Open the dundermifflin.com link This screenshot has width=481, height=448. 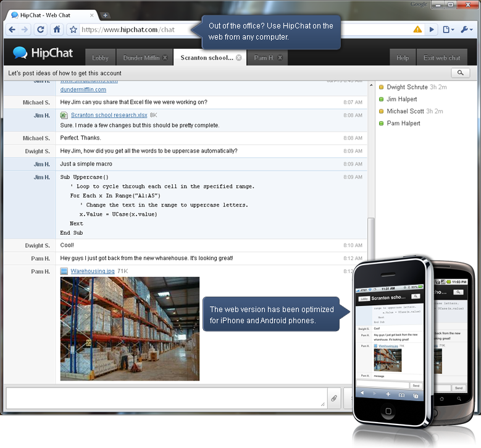83,90
